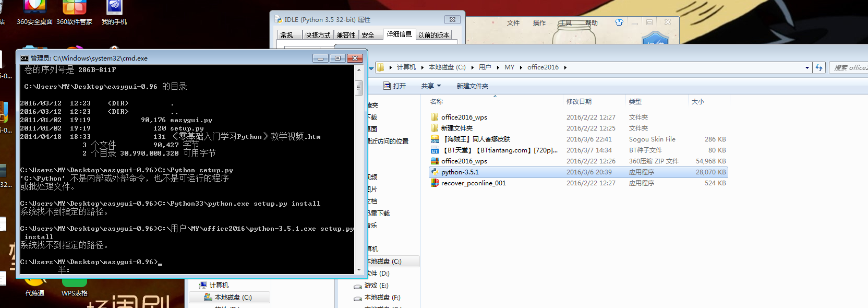
Task: Open the 以前的版本 tab
Action: pos(433,35)
